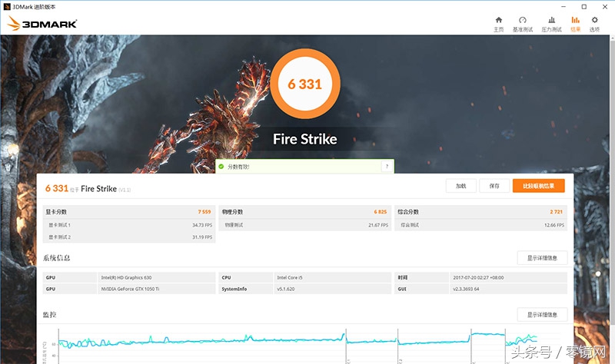Click the orange 比较联机结果 button
615x364 pixels.
click(539, 186)
